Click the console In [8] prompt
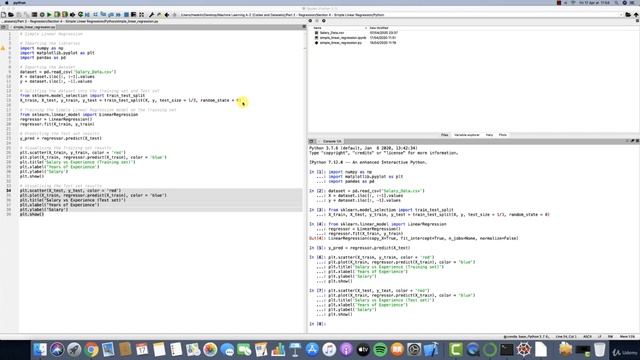This screenshot has height=360, width=640. [x=317, y=324]
